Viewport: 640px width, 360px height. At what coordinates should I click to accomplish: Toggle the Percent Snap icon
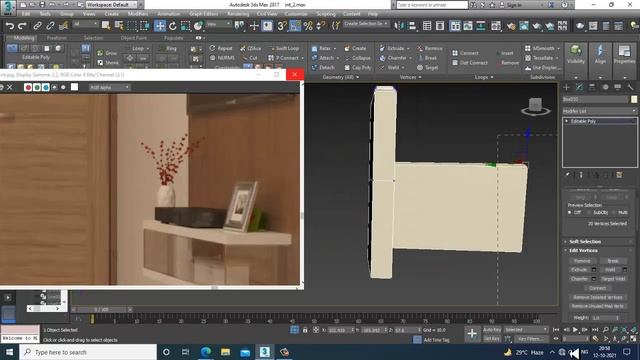(x=308, y=26)
